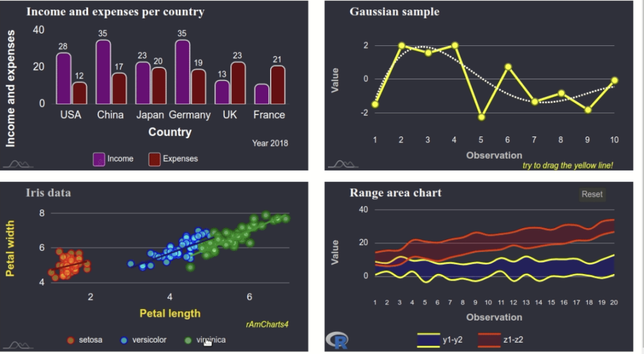The width and height of the screenshot is (644, 354).
Task: Click amCharts logo in Income and expenses chart
Action: point(17,163)
